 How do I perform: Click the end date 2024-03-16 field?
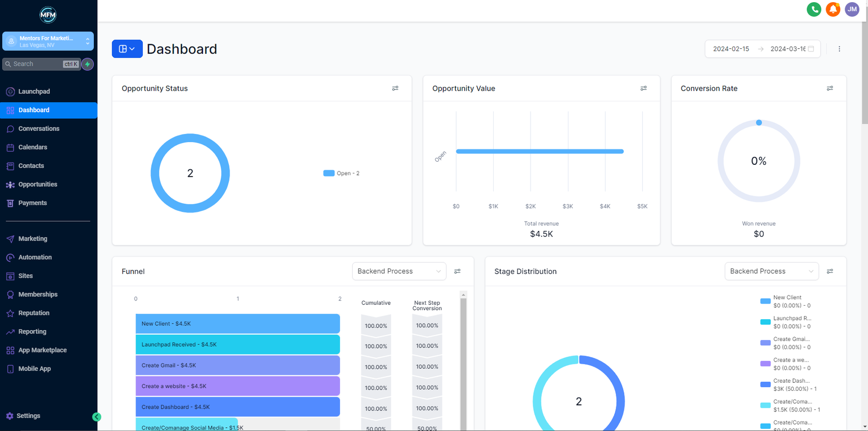point(788,49)
